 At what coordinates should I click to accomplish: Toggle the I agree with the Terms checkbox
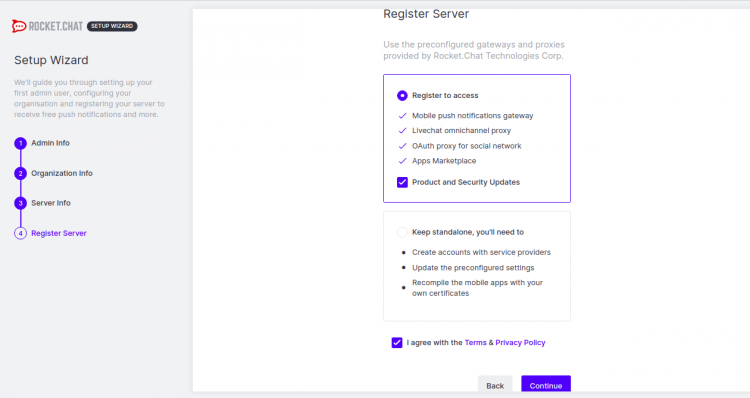tap(397, 343)
